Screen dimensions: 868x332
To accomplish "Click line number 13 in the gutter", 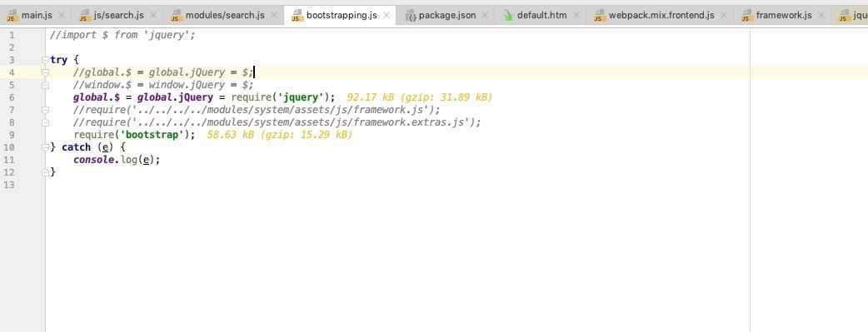I will click(x=9, y=185).
